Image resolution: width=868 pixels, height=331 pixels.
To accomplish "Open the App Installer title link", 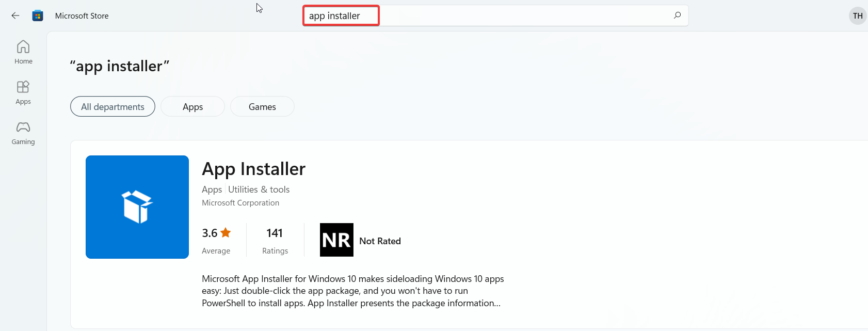I will click(x=253, y=169).
